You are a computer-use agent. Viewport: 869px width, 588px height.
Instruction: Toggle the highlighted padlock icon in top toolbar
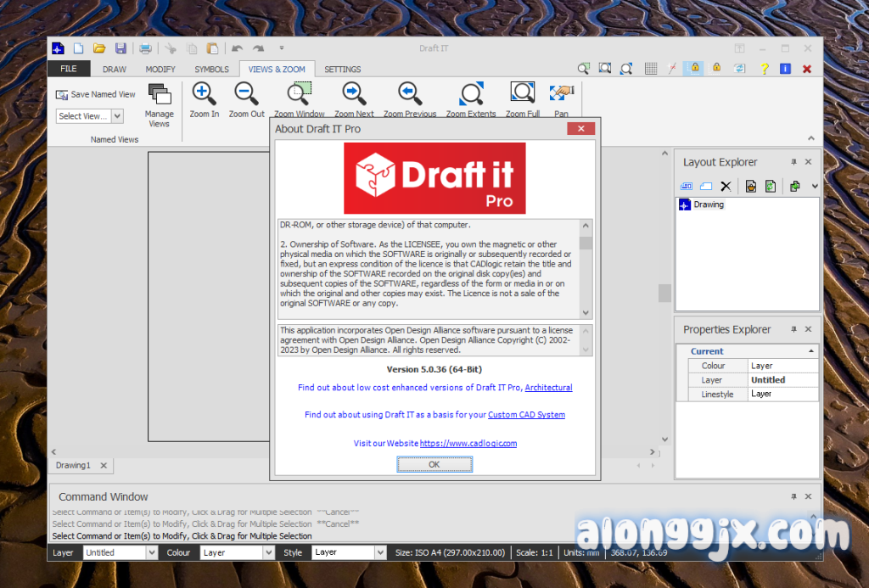tap(694, 69)
